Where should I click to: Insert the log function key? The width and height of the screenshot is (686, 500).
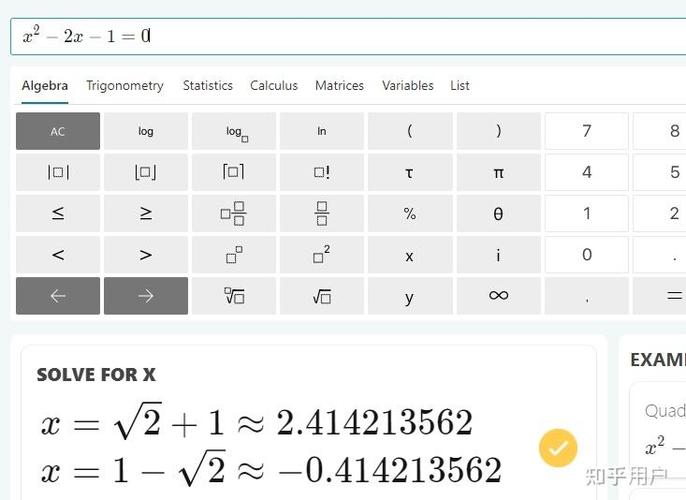click(146, 131)
